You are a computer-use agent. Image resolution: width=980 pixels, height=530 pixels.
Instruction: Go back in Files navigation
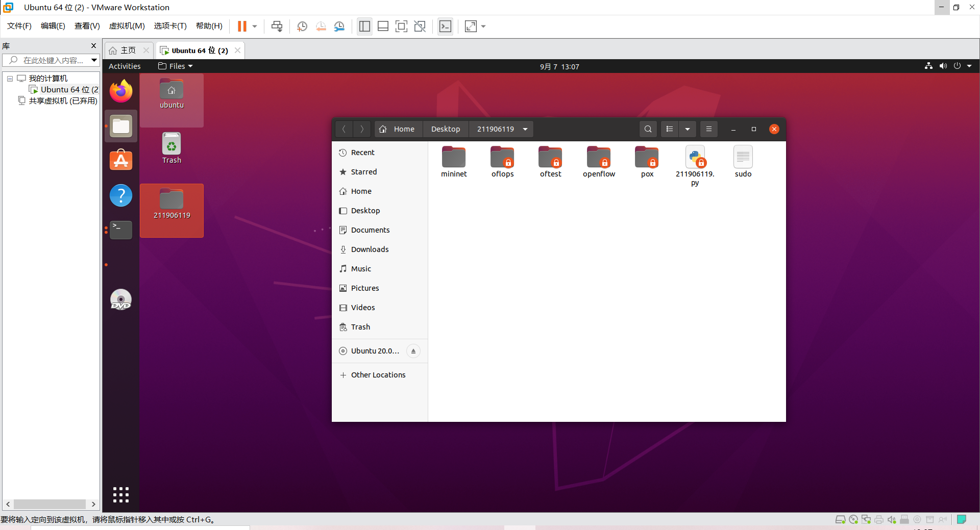pyautogui.click(x=344, y=129)
